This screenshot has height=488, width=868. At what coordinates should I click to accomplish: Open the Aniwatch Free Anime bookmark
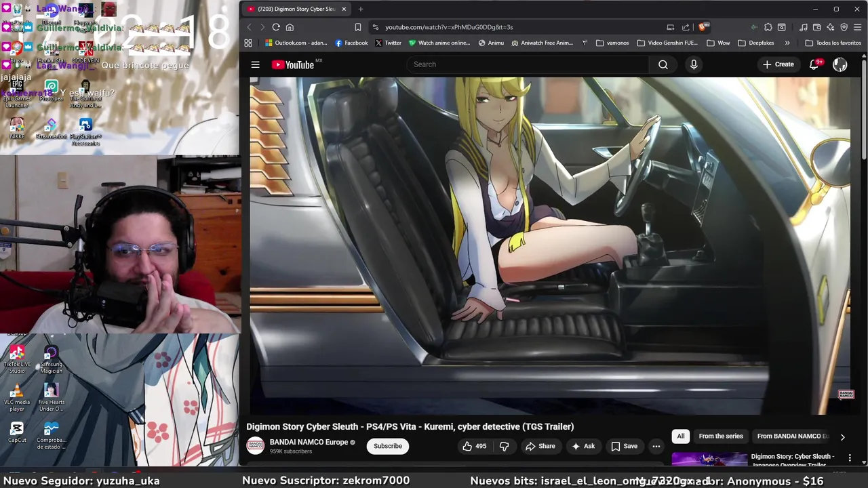542,43
